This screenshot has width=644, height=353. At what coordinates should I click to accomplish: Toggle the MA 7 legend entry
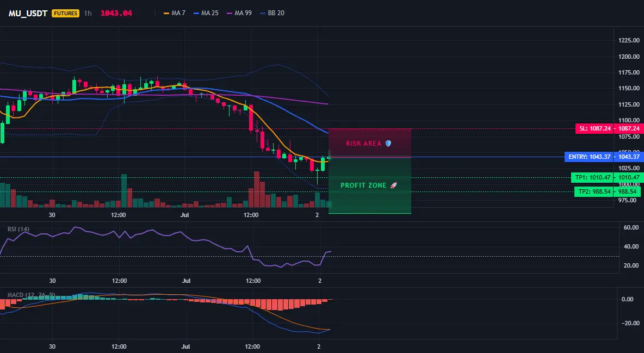[174, 13]
